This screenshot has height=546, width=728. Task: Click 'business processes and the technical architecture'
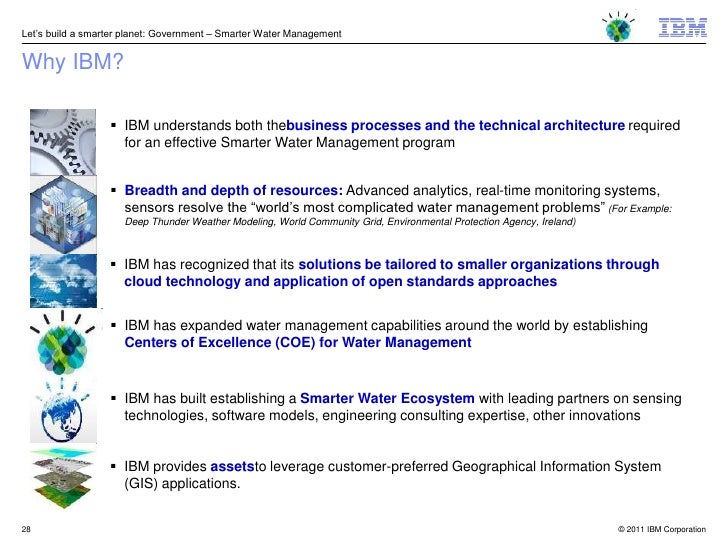point(455,125)
